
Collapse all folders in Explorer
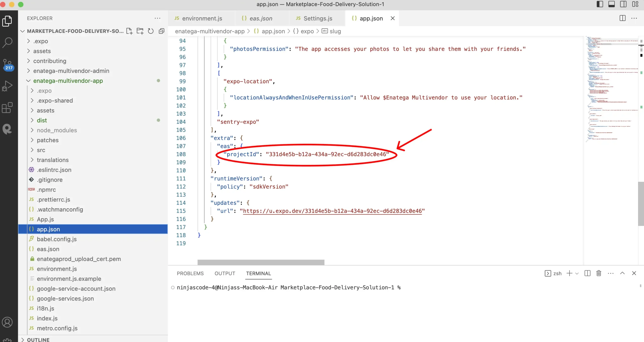coord(162,31)
